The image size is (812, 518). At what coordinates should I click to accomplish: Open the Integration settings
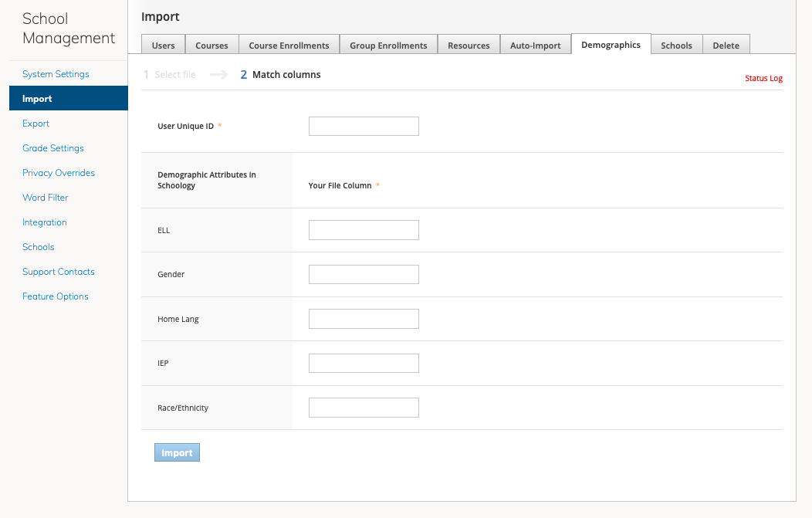point(44,222)
